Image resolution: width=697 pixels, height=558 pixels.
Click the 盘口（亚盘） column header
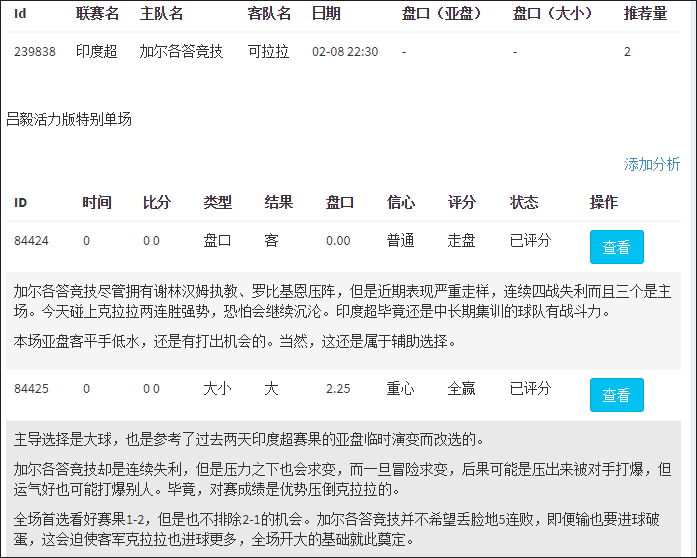click(441, 13)
